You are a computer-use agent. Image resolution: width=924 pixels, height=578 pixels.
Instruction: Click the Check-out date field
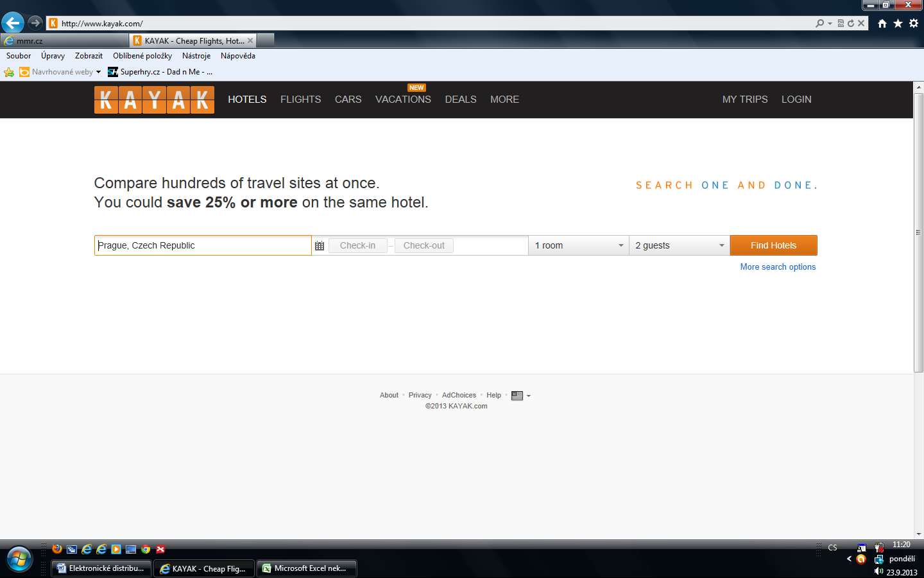point(424,245)
